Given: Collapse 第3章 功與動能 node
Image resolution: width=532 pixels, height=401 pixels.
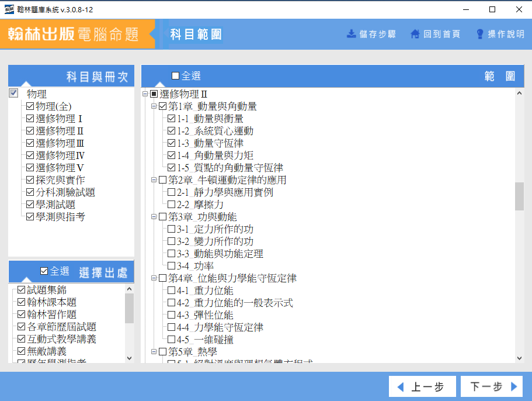Looking at the screenshot, I should coord(154,217).
